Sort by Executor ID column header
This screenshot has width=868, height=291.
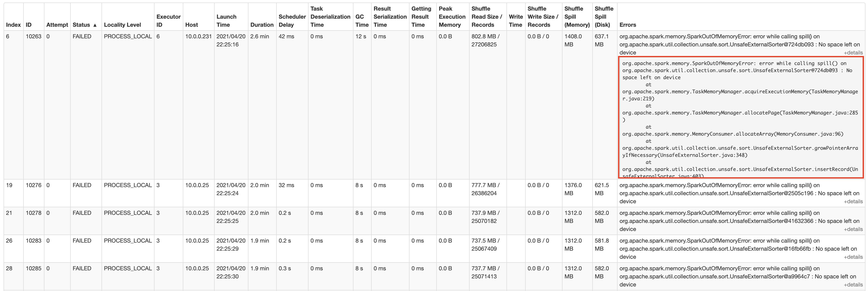point(168,20)
